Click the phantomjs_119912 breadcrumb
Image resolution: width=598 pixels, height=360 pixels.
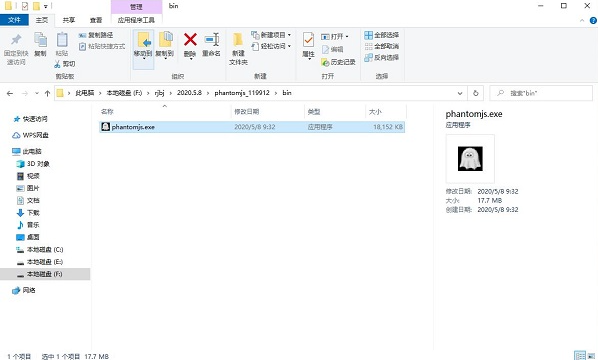pos(242,93)
